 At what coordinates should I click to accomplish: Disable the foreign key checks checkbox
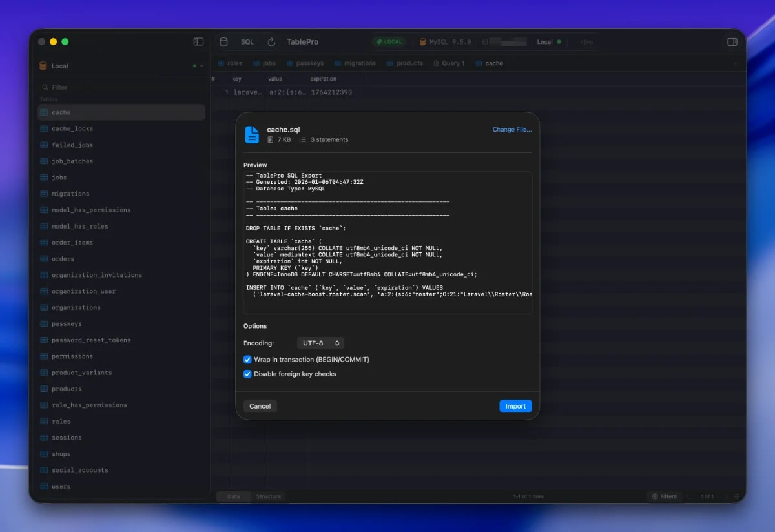click(247, 374)
